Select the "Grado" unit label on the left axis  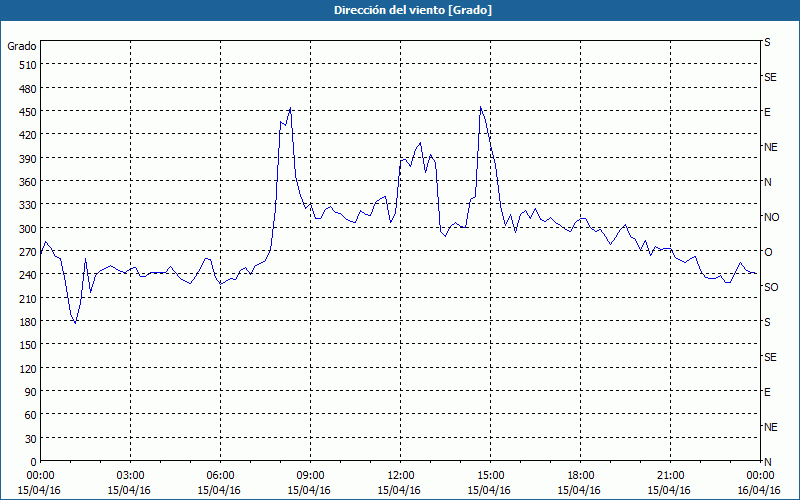22,46
